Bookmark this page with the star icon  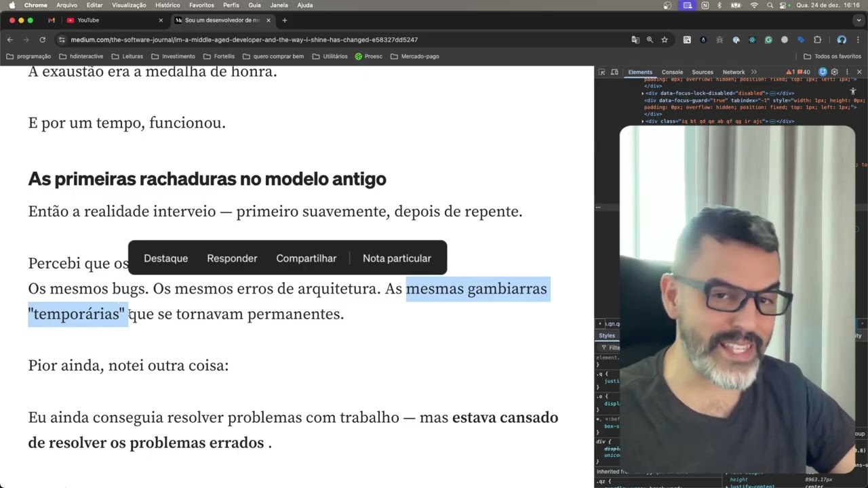coord(665,40)
